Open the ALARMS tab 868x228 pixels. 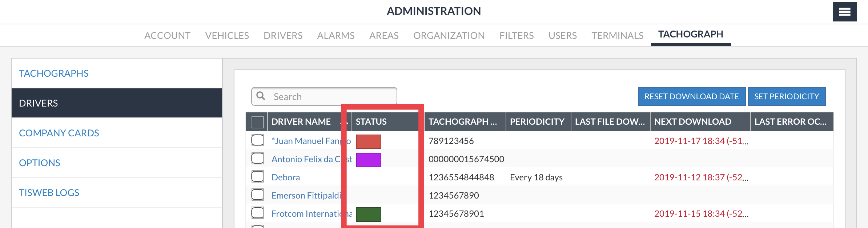336,36
